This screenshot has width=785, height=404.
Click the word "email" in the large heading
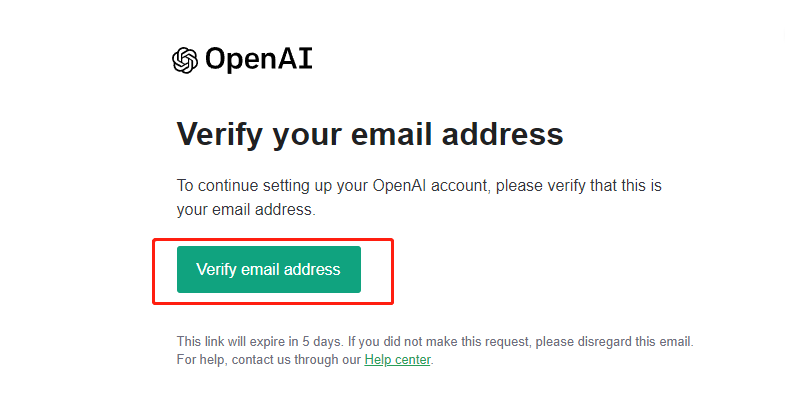coord(389,134)
